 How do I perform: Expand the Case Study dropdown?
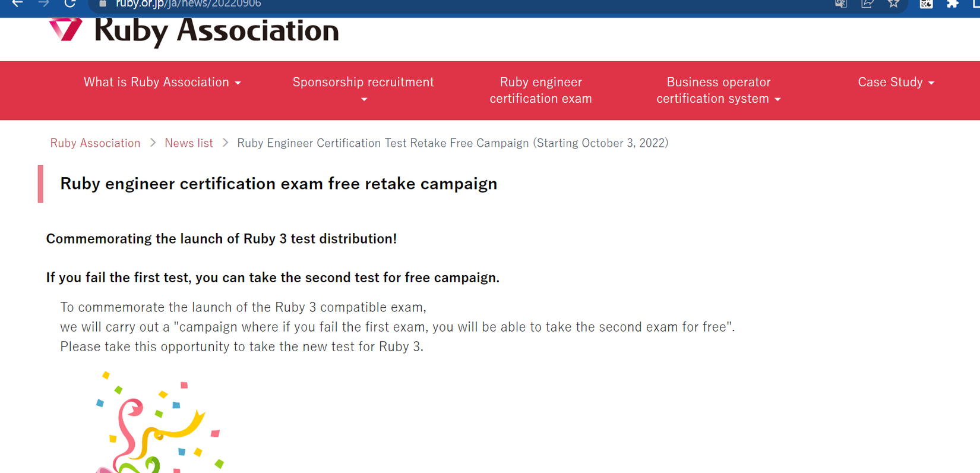[896, 82]
